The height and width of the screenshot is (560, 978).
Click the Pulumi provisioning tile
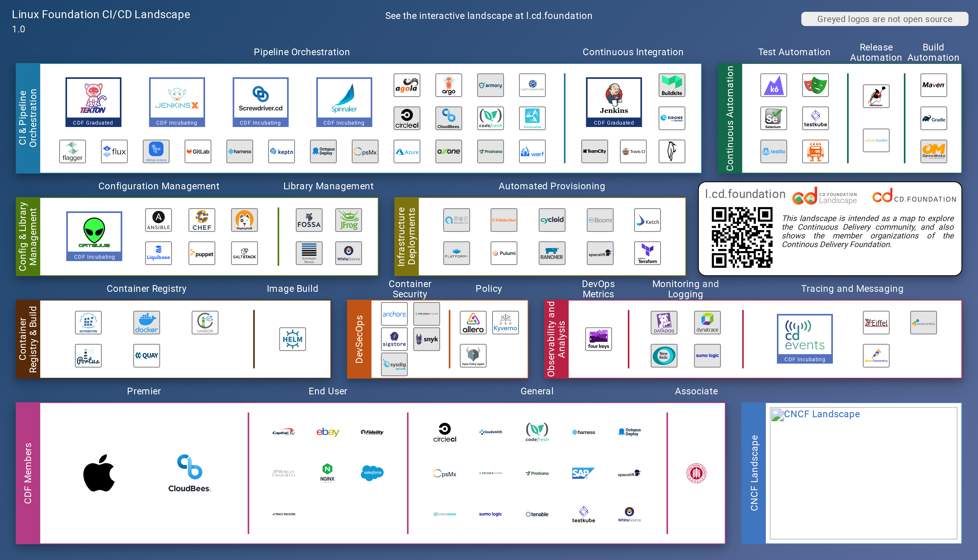(x=504, y=253)
